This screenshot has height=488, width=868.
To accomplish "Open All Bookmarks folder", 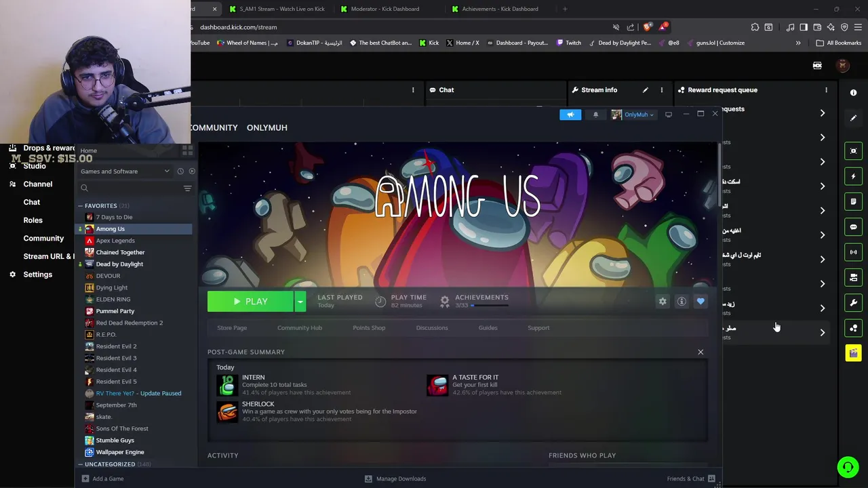I will pyautogui.click(x=839, y=43).
